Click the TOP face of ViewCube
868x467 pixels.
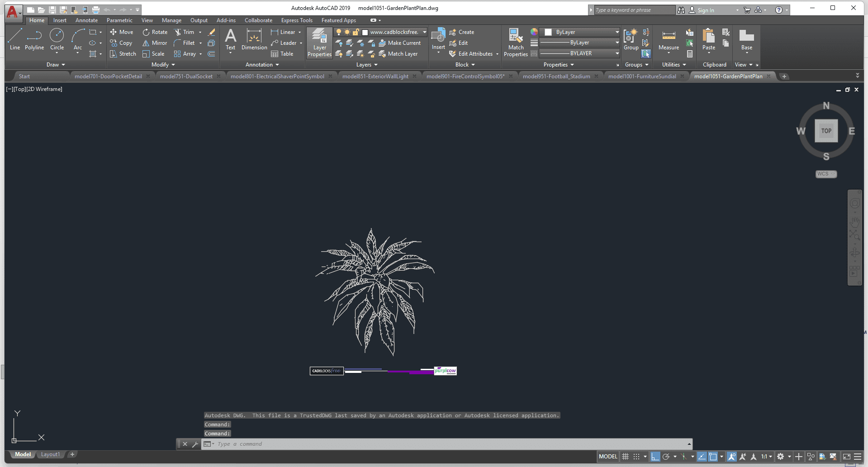pyautogui.click(x=826, y=131)
